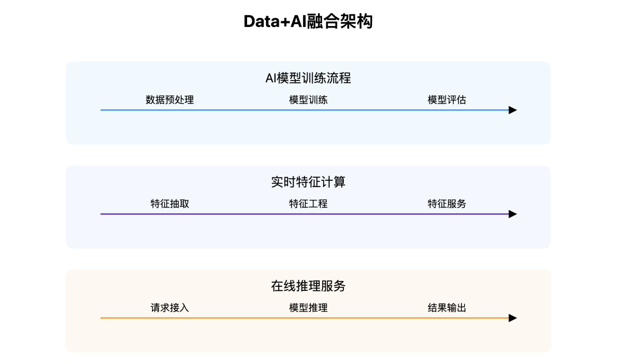Click the Data+AI融合架构 title

pos(308,21)
